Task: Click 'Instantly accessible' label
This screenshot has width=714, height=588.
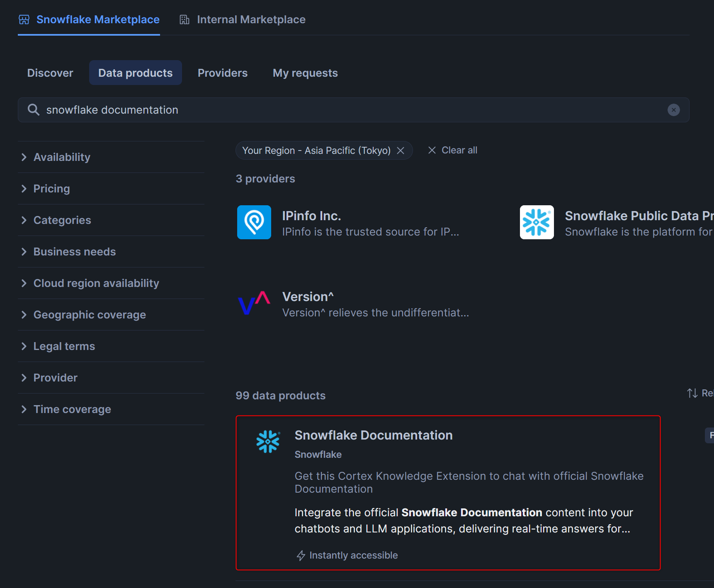Action: pos(354,555)
